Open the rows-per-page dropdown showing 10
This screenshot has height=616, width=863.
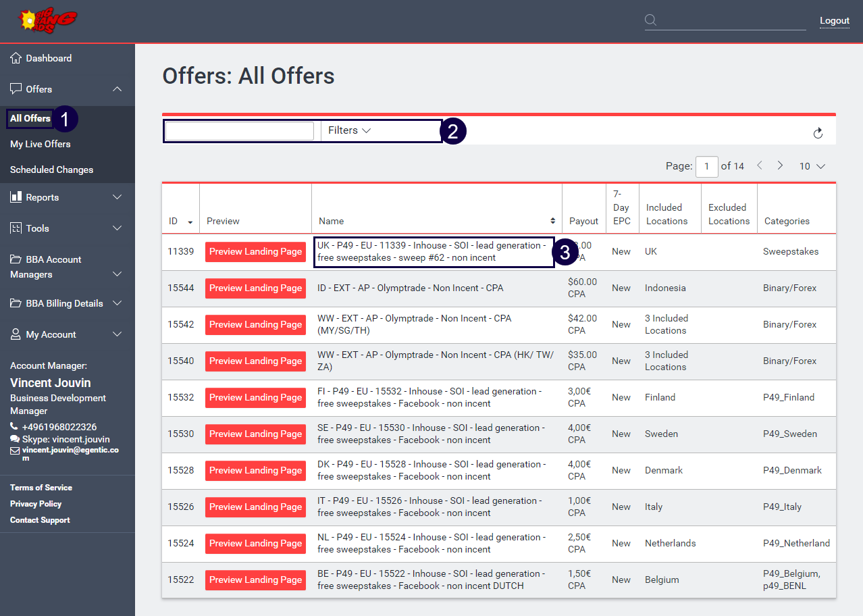pyautogui.click(x=812, y=166)
